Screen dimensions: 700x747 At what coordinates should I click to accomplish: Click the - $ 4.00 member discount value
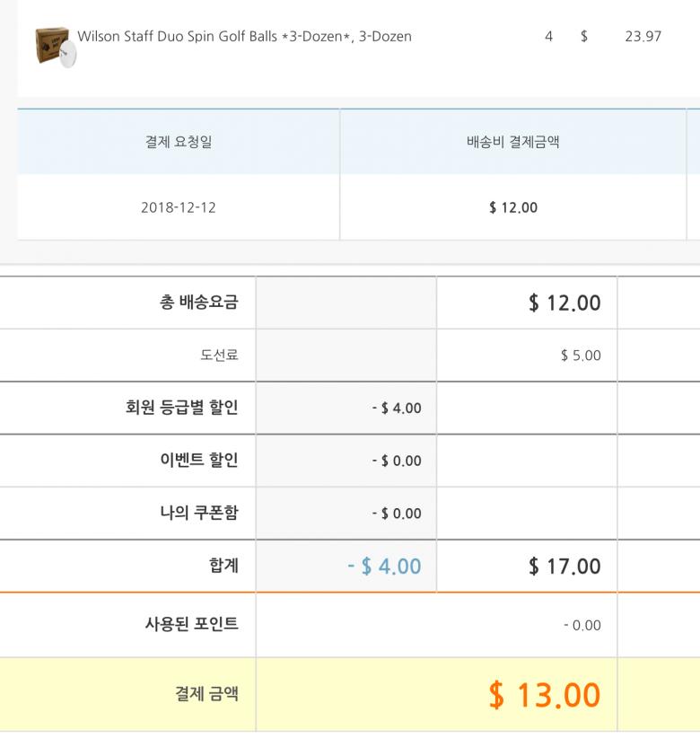[x=396, y=409]
